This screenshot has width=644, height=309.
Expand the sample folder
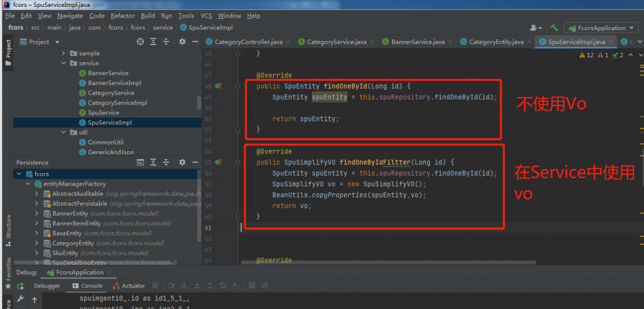[64, 53]
